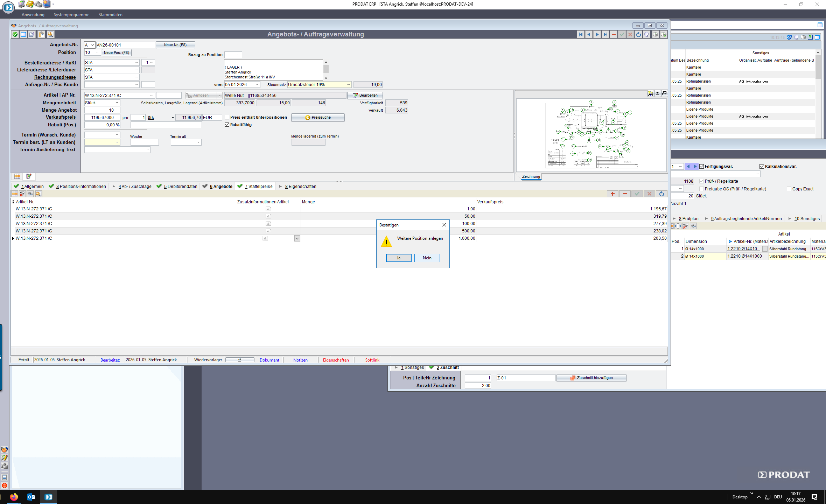Screen dimensions: 826x504
Task: Toggle the Copy Exact checkbox
Action: click(789, 189)
